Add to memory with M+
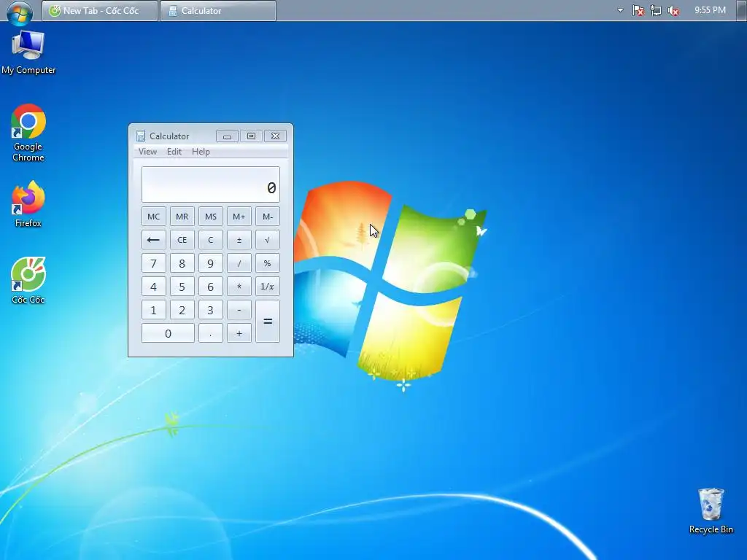Viewport: 747px width, 560px height. point(239,216)
